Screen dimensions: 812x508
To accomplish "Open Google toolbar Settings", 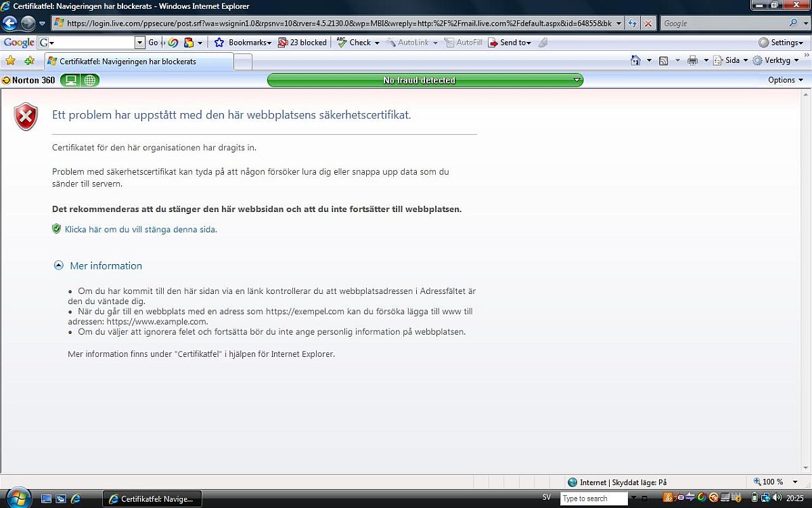I will point(782,43).
